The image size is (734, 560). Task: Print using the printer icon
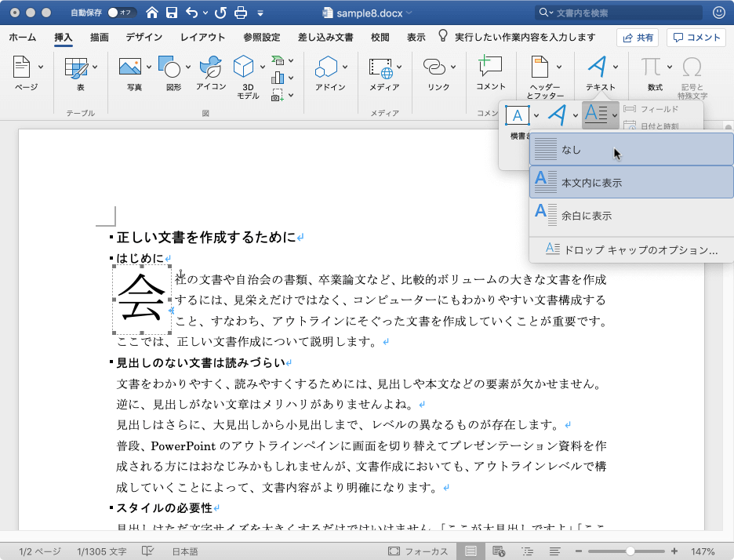[241, 13]
